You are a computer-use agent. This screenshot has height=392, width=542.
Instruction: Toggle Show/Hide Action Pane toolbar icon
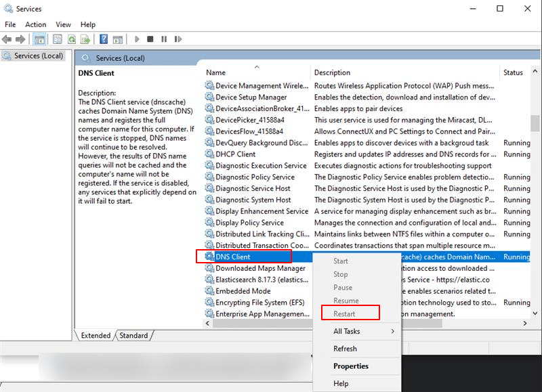[118, 39]
